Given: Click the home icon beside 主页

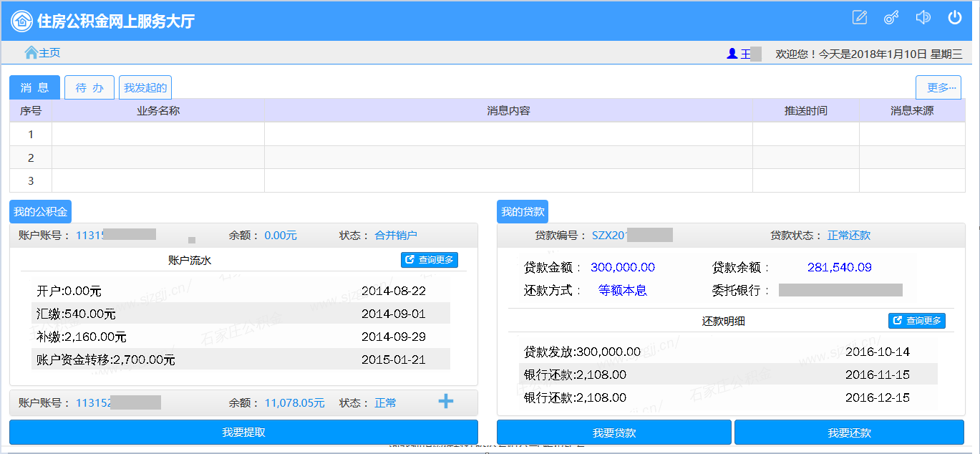Looking at the screenshot, I should 31,53.
